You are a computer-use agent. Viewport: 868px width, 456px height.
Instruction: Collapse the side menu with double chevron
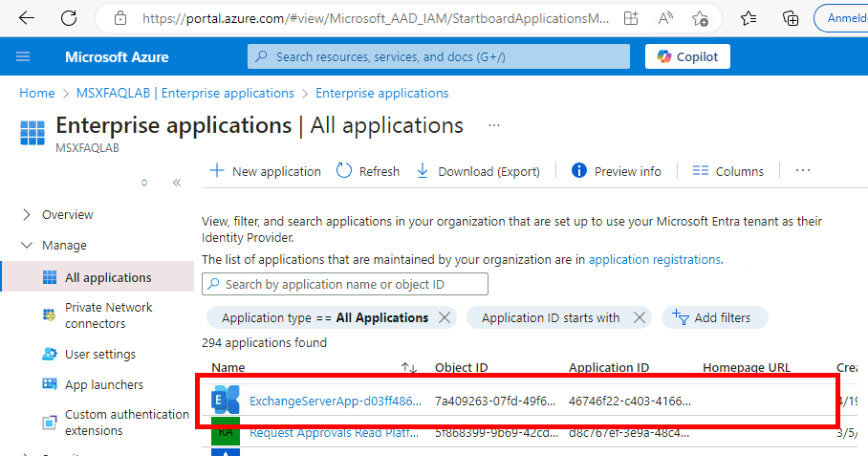coord(177,183)
